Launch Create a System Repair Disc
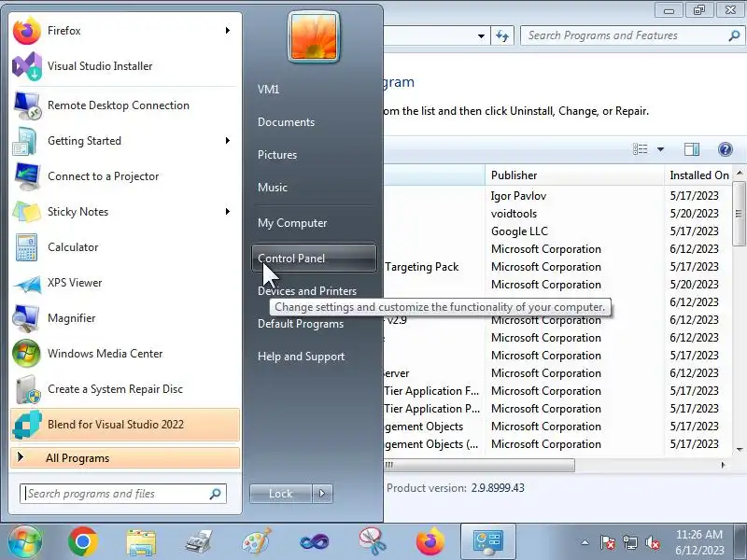 pyautogui.click(x=124, y=389)
